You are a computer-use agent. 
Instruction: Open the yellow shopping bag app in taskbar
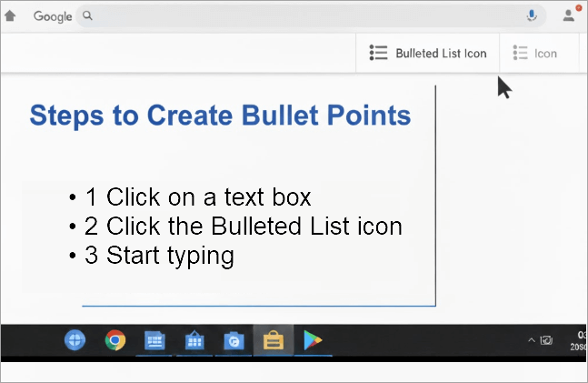[273, 341]
